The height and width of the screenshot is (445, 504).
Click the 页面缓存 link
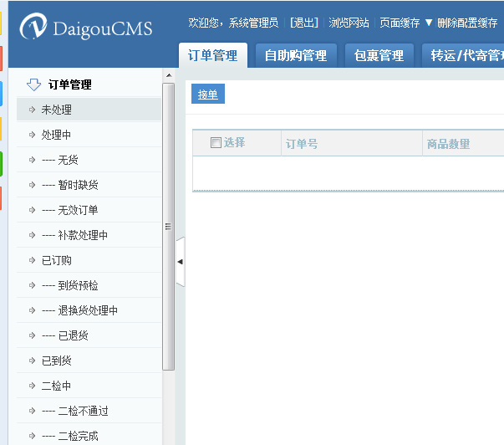pos(400,23)
